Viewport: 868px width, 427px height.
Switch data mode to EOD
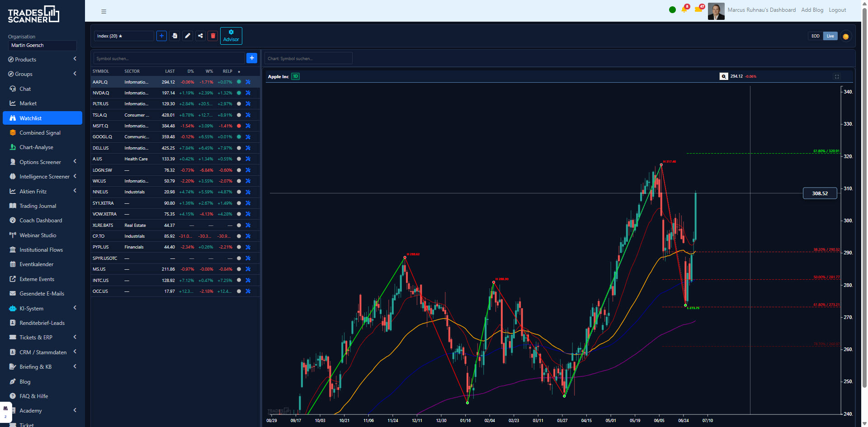pos(816,36)
